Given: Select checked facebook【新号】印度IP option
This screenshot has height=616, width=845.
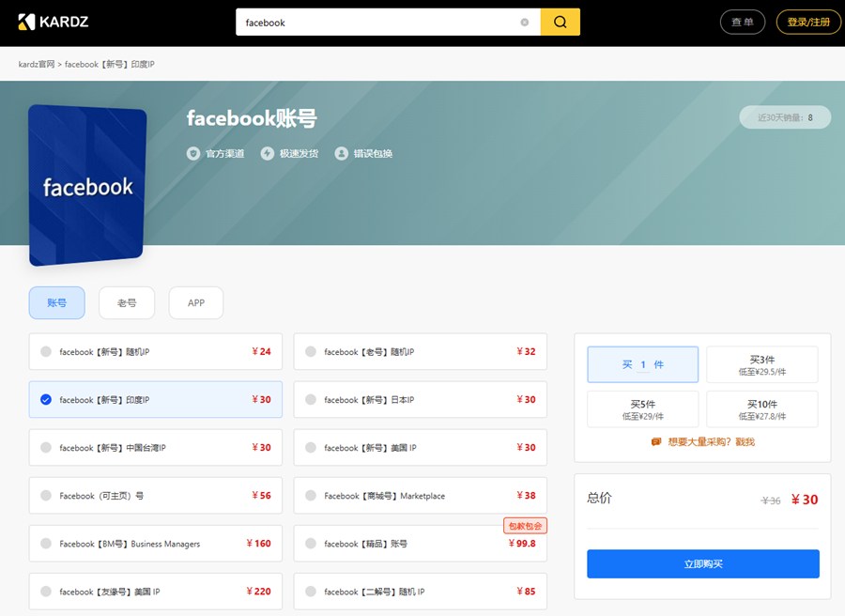Looking at the screenshot, I should click(x=155, y=399).
